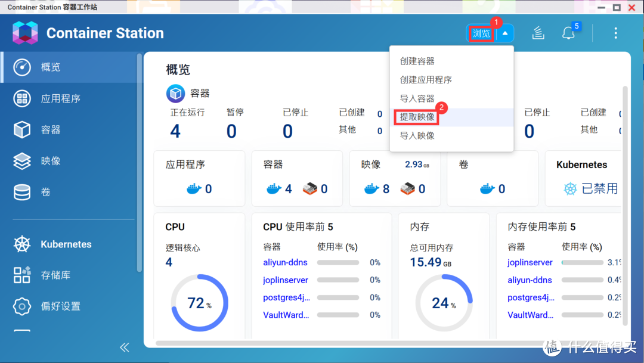The width and height of the screenshot is (644, 363).
Task: Click the CPU 72% usage gauge
Action: [x=199, y=303]
